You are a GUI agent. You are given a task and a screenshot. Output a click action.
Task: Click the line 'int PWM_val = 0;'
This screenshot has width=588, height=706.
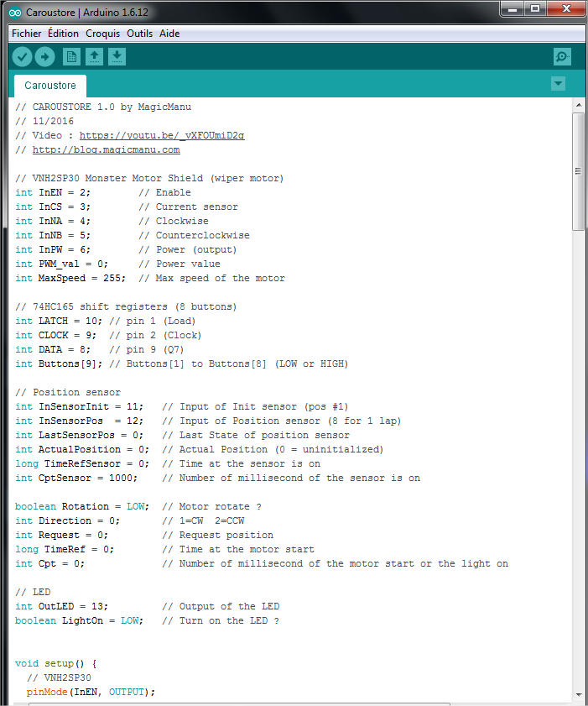61,264
